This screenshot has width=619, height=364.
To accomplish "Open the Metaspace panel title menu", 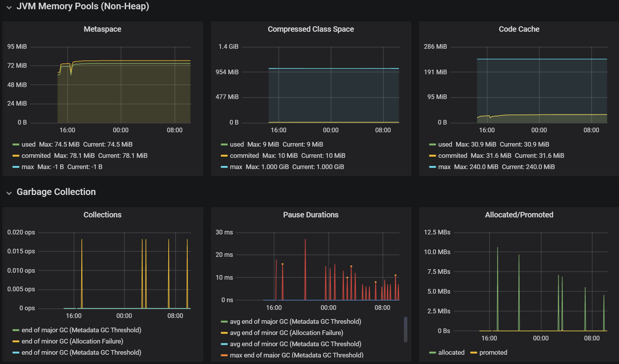I will point(103,29).
